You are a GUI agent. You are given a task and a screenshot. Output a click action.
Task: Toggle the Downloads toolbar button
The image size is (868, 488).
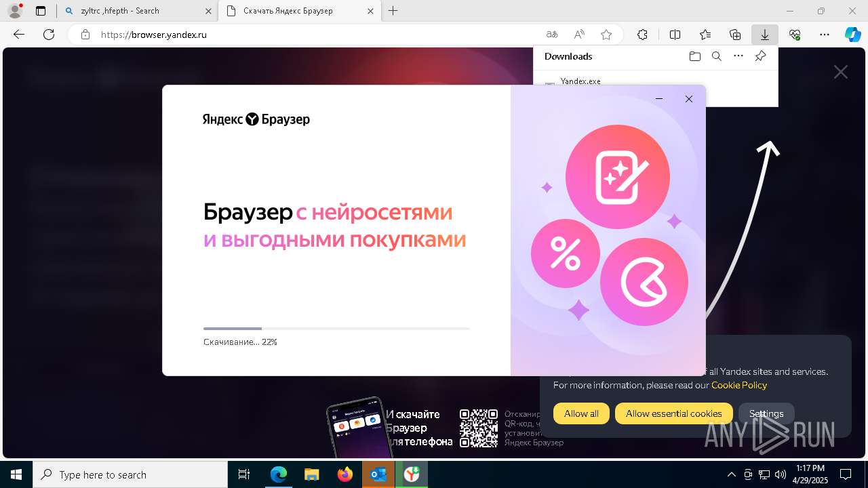click(765, 35)
